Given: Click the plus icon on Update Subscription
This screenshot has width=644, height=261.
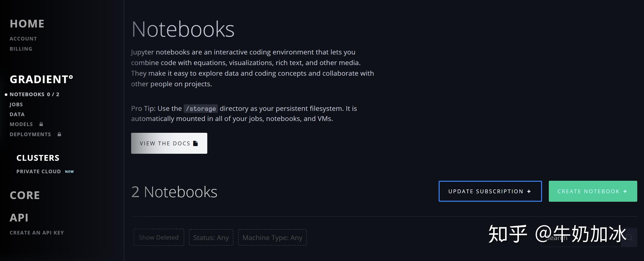Looking at the screenshot, I should 529,191.
